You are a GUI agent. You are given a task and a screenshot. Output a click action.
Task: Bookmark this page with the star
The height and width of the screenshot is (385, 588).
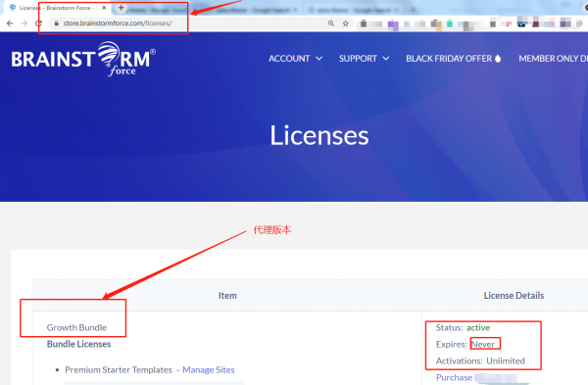(345, 24)
